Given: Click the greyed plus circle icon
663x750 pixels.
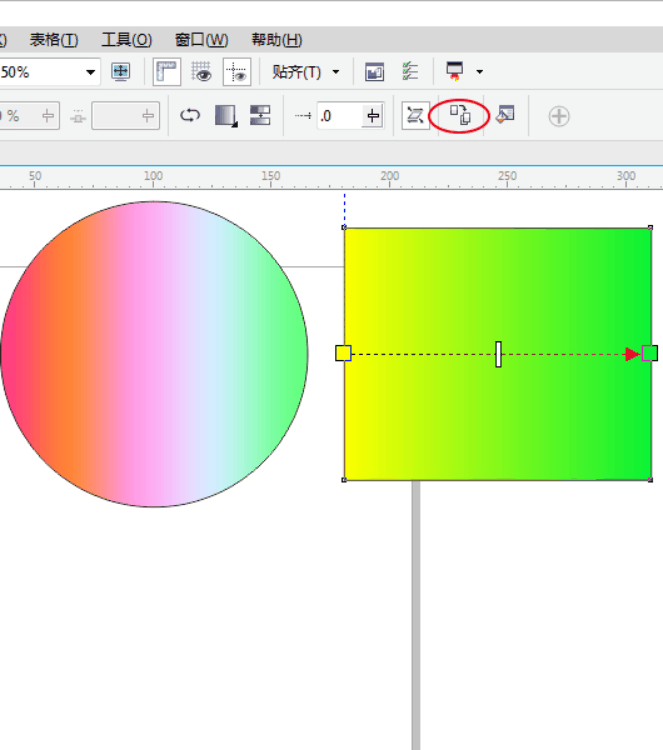Looking at the screenshot, I should click(x=559, y=116).
